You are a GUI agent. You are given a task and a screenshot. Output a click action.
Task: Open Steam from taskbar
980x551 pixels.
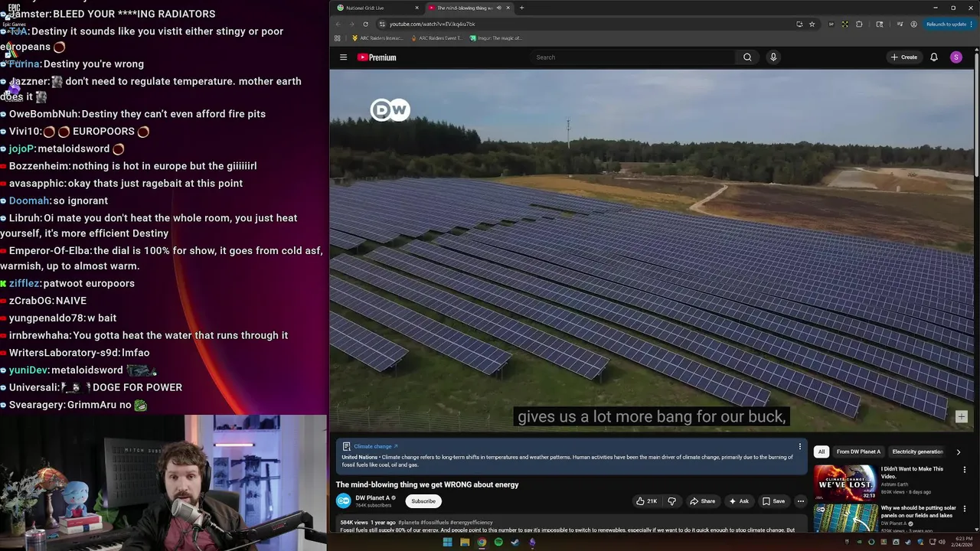(515, 543)
